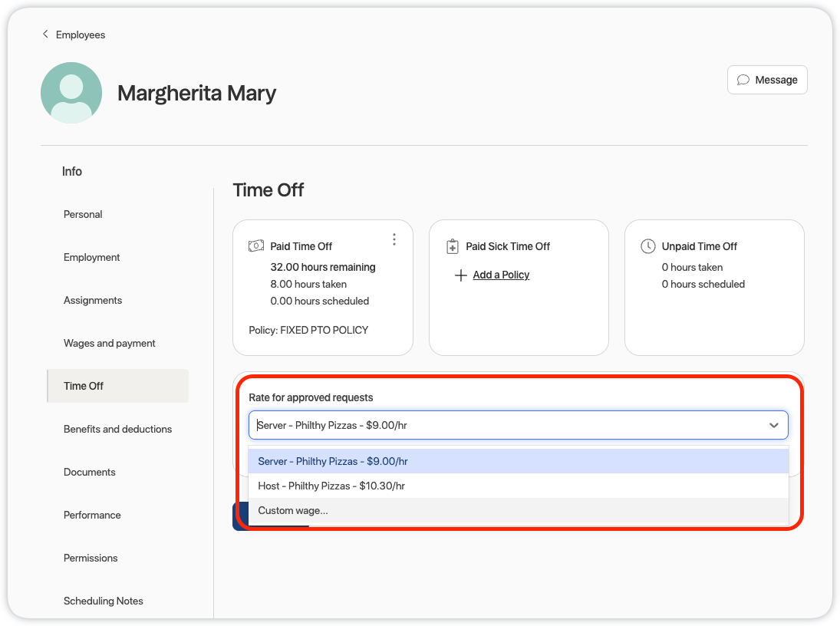Screen dimensions: 840x626
Task: Collapse the rate dropdown using the chevron arrow
Action: point(773,425)
